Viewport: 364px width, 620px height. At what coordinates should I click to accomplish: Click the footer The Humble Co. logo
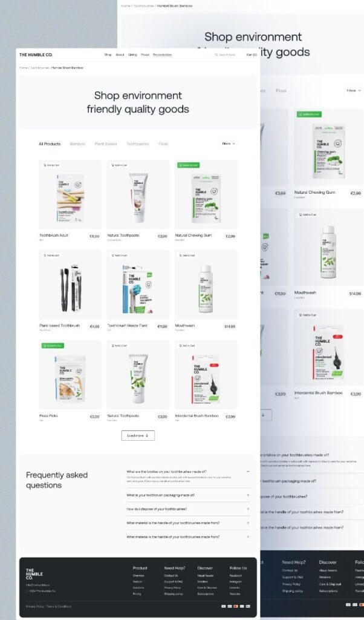click(34, 574)
